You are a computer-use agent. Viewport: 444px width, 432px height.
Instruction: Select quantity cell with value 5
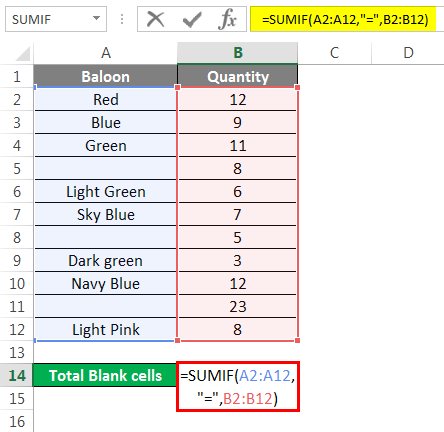click(x=237, y=237)
